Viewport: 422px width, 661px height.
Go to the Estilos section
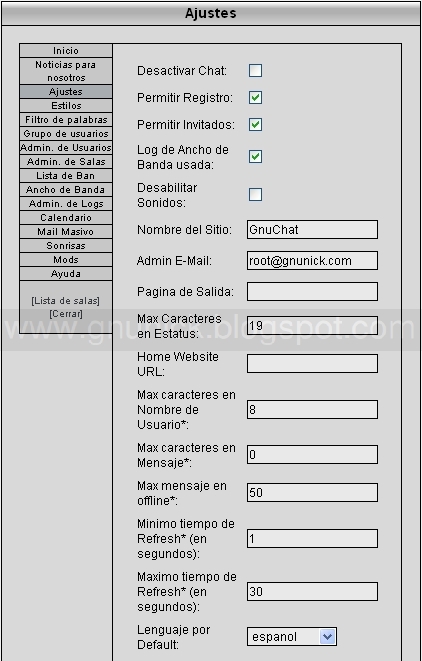pyautogui.click(x=66, y=105)
